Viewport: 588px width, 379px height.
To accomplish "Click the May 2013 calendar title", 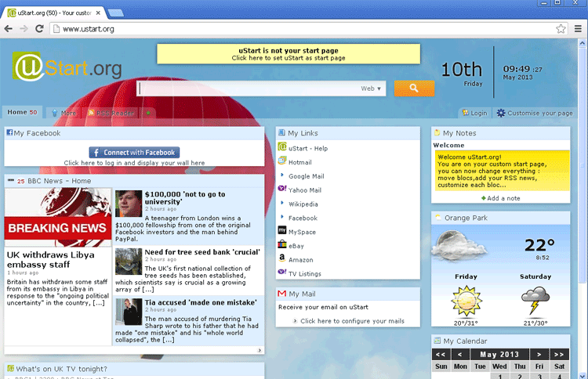I will 499,354.
